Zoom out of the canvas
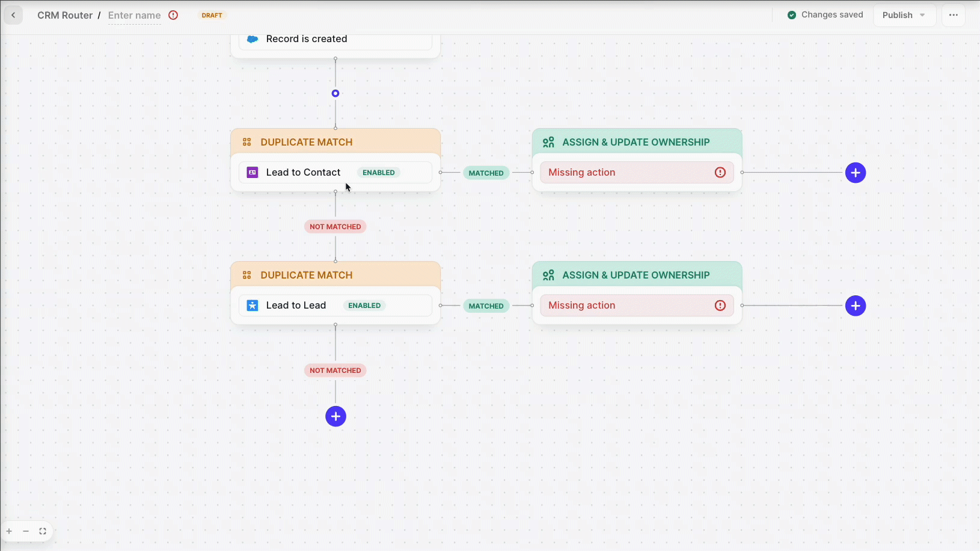The width and height of the screenshot is (980, 551). click(x=26, y=531)
